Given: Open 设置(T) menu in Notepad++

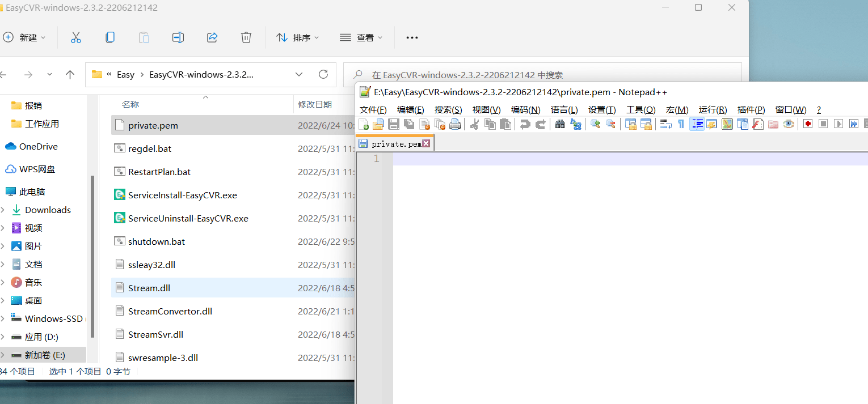Looking at the screenshot, I should 602,110.
